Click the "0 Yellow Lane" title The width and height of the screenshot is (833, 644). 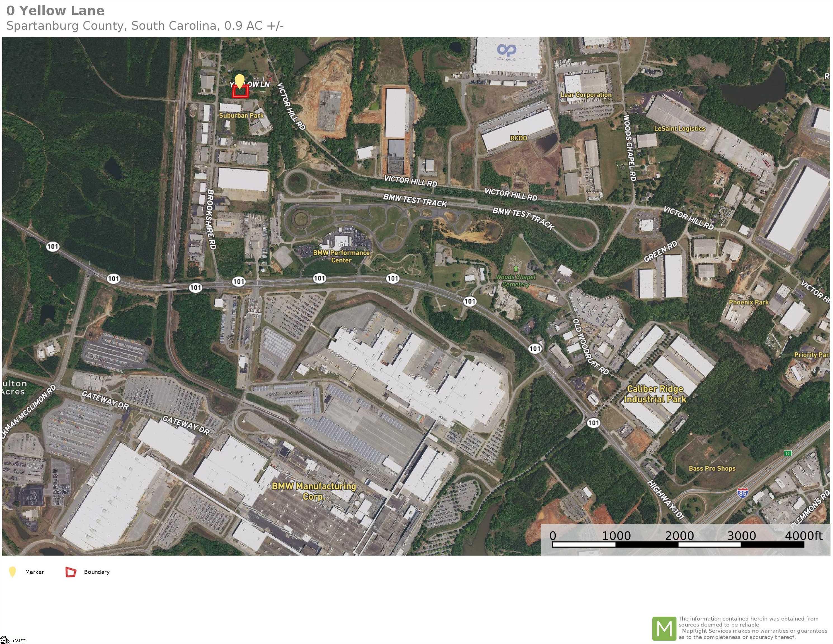[55, 11]
